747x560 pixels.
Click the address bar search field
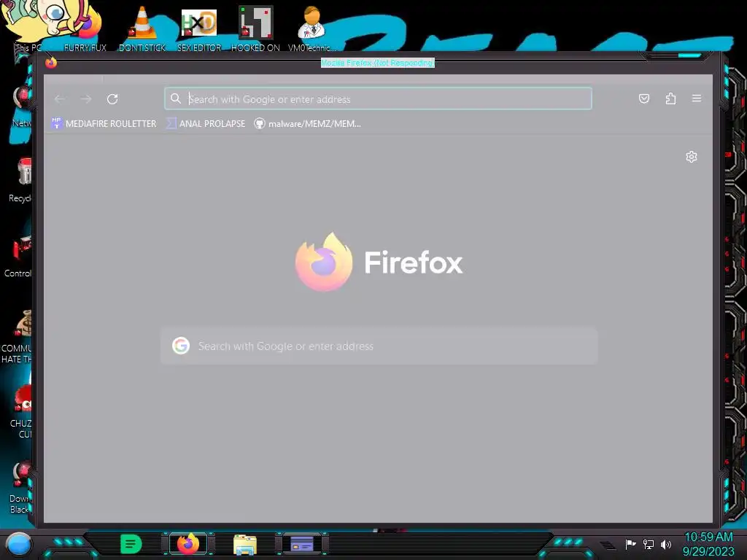click(379, 98)
